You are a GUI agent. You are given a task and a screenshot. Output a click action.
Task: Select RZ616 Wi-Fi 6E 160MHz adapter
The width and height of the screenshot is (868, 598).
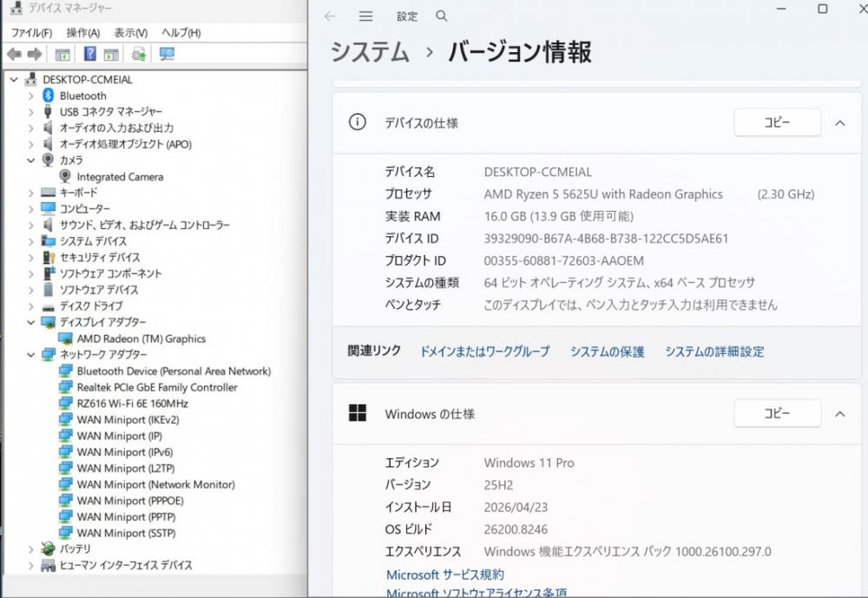[x=132, y=404]
